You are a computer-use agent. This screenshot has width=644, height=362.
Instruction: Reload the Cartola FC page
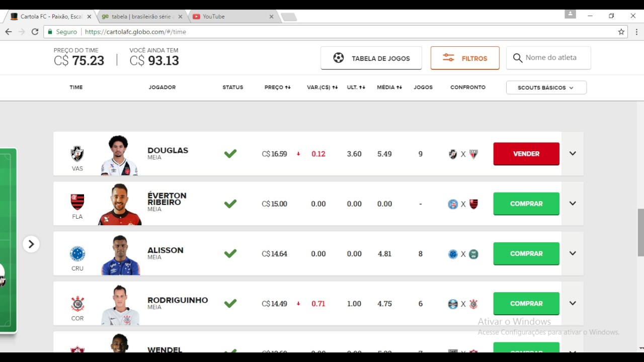(35, 32)
